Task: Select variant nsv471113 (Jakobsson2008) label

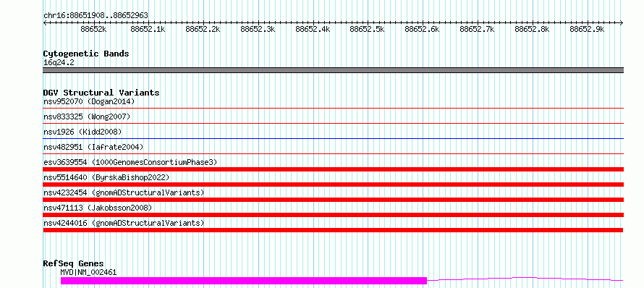Action: [98, 208]
